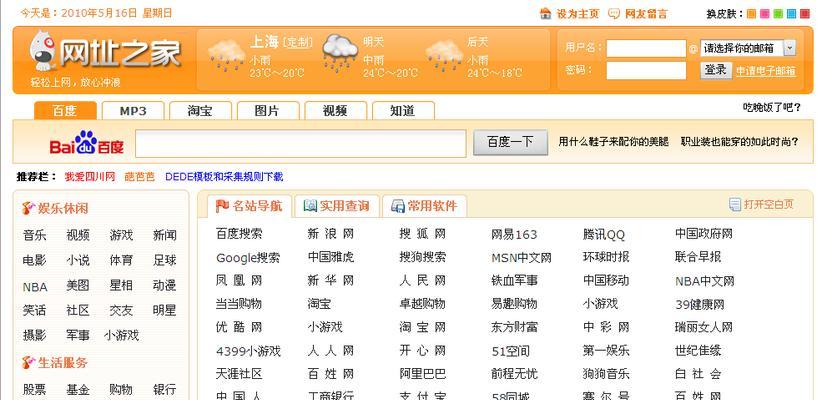The width and height of the screenshot is (822, 400).
Task: Open the 4399小游戏 site link
Action: tap(248, 351)
